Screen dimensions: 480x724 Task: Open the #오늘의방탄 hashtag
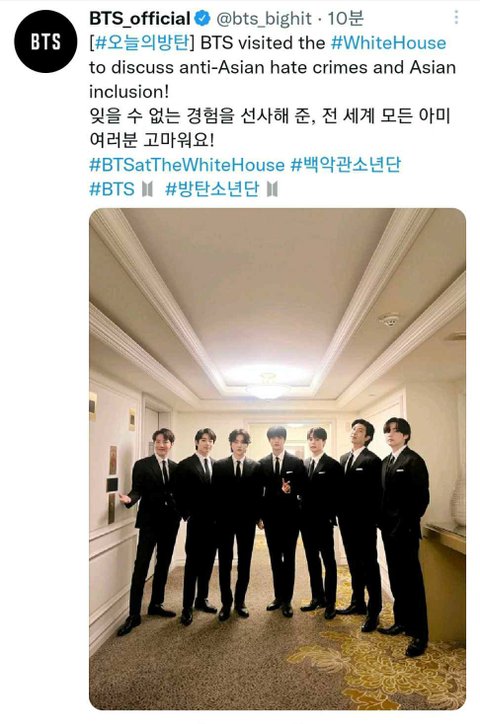(142, 43)
